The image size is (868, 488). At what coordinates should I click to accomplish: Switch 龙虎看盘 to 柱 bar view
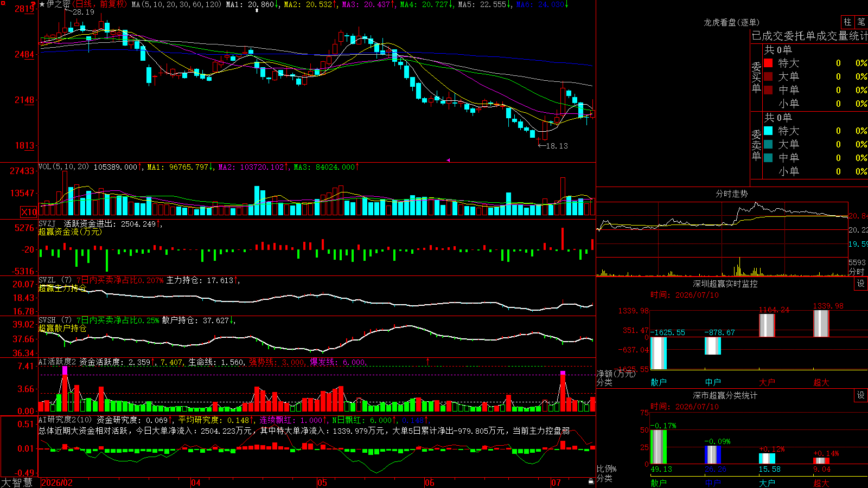pos(847,22)
